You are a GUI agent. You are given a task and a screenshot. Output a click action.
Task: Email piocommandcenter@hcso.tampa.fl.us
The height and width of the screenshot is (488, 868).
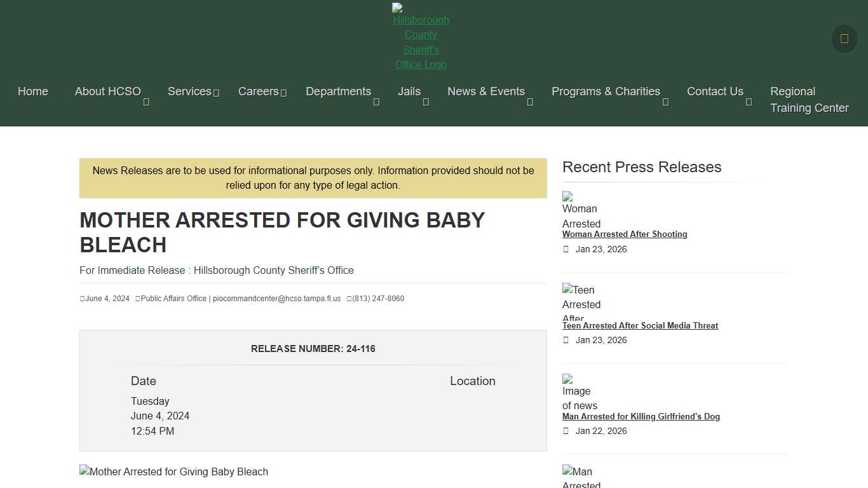(x=277, y=298)
